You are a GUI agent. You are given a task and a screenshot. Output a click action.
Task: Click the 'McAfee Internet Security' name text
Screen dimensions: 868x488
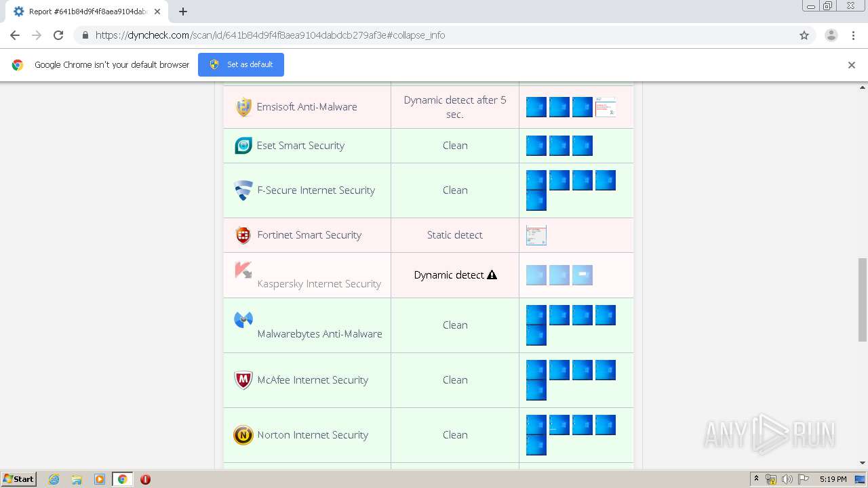[313, 380]
